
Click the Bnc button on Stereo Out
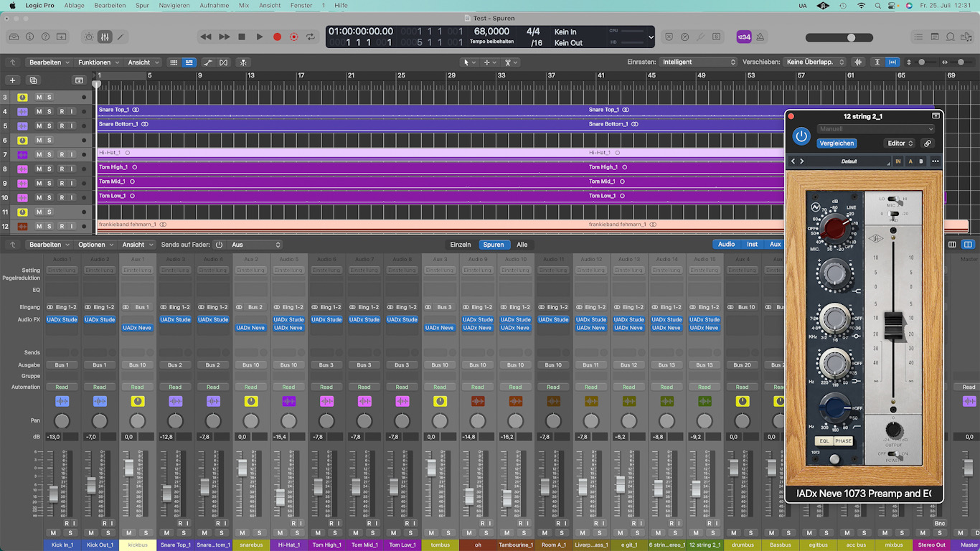tap(940, 523)
